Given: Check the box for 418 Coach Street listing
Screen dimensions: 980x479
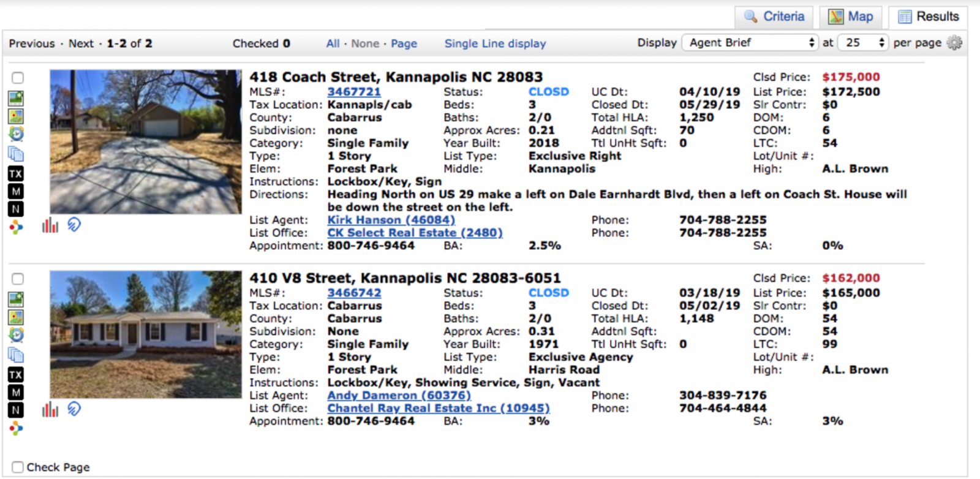Looking at the screenshot, I should (x=18, y=78).
